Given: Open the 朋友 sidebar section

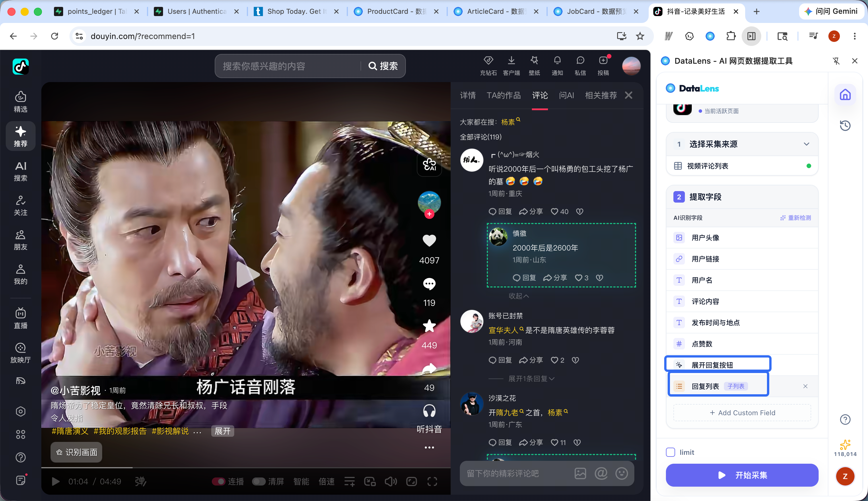Looking at the screenshot, I should pyautogui.click(x=20, y=240).
